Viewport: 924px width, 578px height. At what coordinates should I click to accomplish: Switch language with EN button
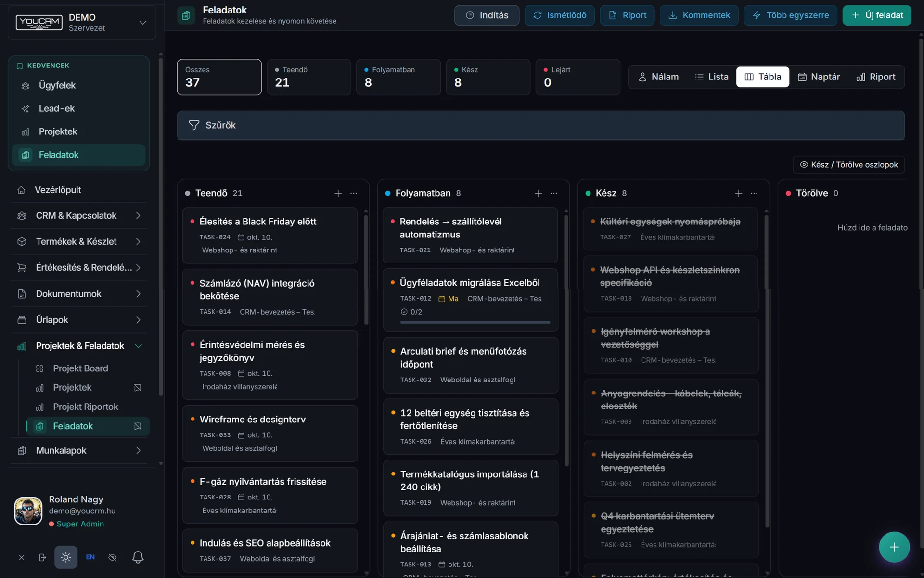pos(90,557)
